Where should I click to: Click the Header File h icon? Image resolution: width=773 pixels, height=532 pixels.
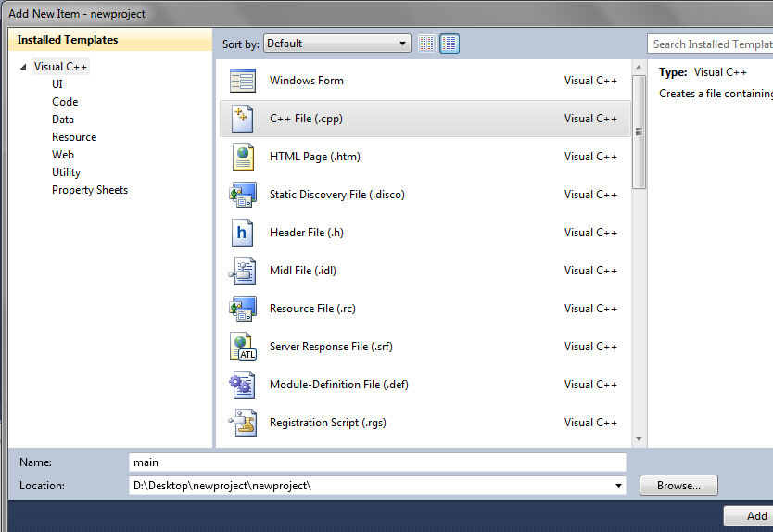pyautogui.click(x=242, y=233)
